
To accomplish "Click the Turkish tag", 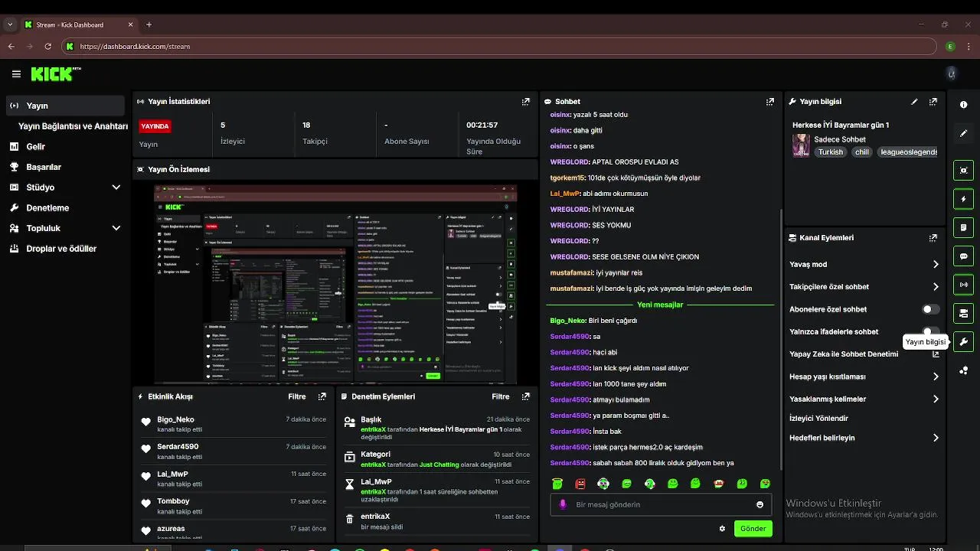I will pos(830,152).
